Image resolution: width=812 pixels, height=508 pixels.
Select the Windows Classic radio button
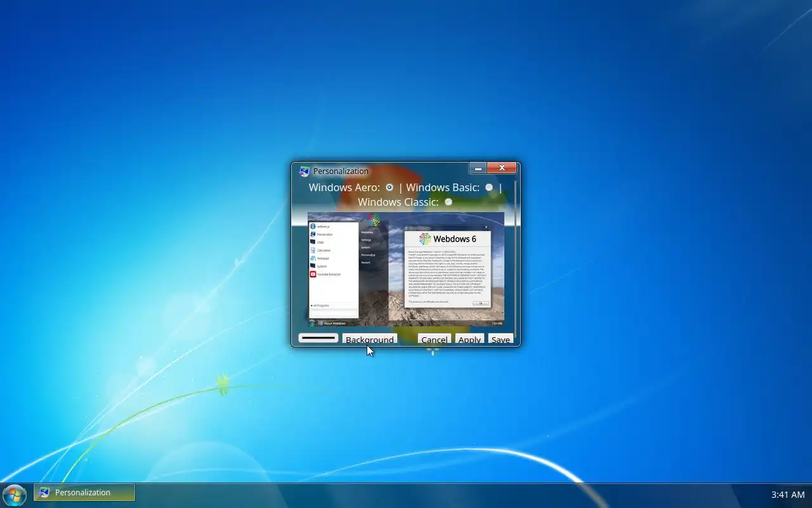[449, 202]
